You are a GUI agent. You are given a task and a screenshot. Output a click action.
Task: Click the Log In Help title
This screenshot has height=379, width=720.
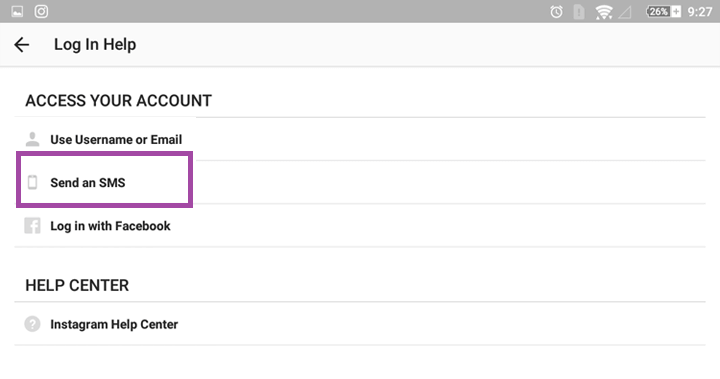click(95, 45)
